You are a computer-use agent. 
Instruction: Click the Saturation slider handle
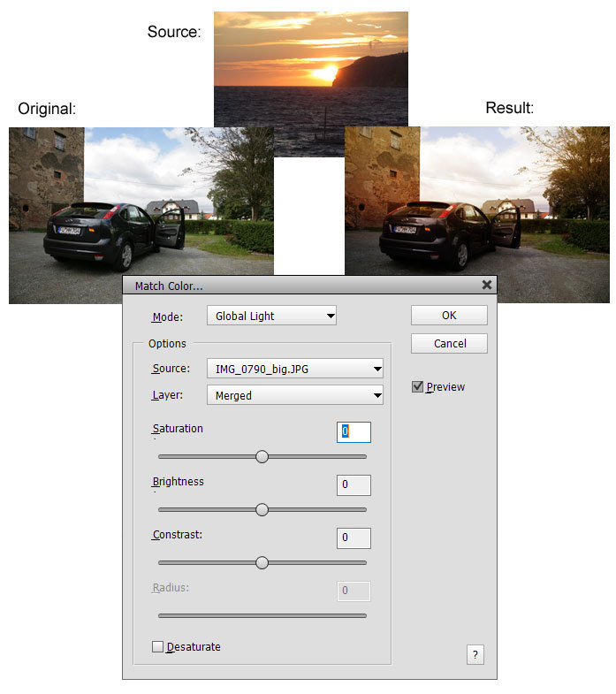pos(262,457)
